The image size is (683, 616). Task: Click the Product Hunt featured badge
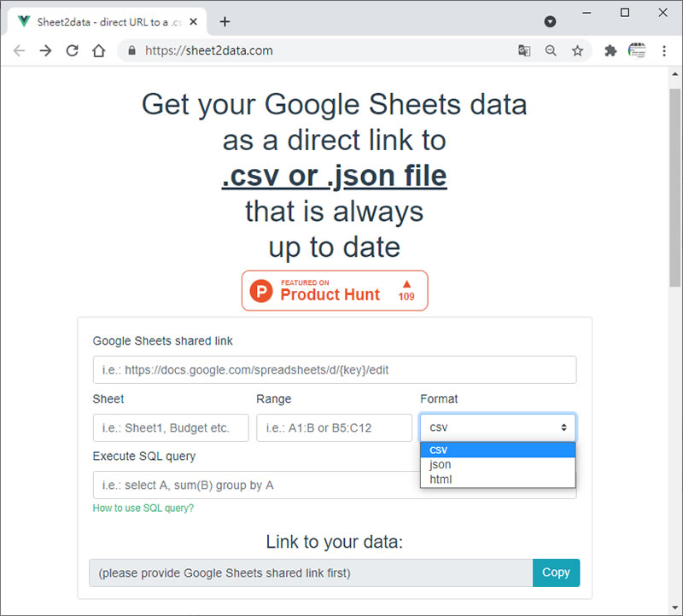[x=335, y=291]
